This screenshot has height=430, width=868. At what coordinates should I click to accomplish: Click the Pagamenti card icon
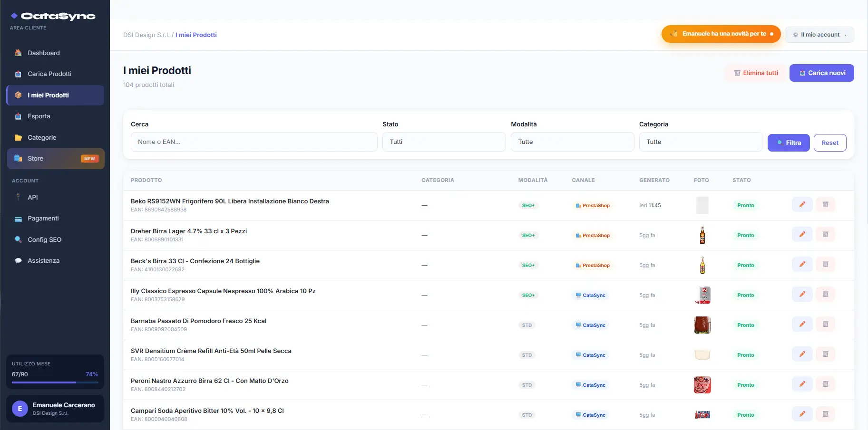(18, 219)
